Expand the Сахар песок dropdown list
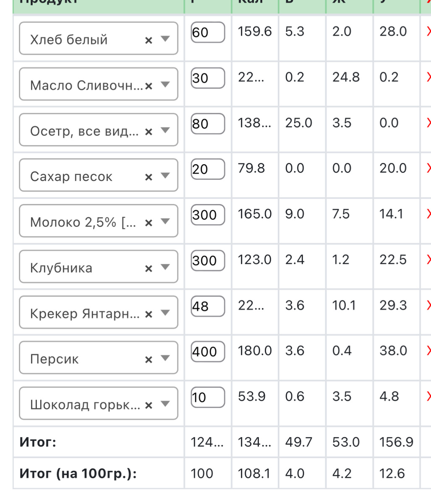Viewport: 431px width, 504px height. click(165, 176)
